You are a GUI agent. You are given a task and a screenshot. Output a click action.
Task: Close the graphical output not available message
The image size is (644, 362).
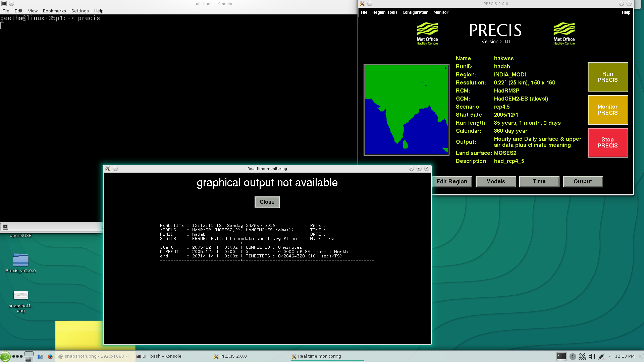pos(267,202)
